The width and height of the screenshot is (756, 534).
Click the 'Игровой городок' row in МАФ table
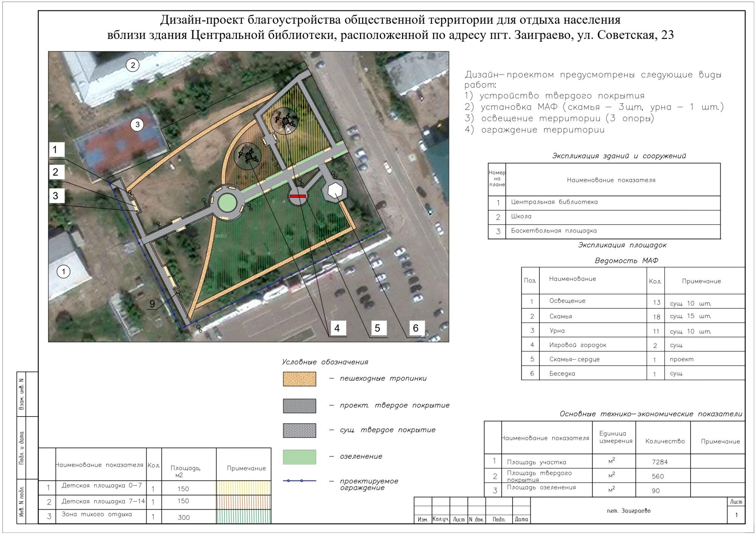coord(633,344)
